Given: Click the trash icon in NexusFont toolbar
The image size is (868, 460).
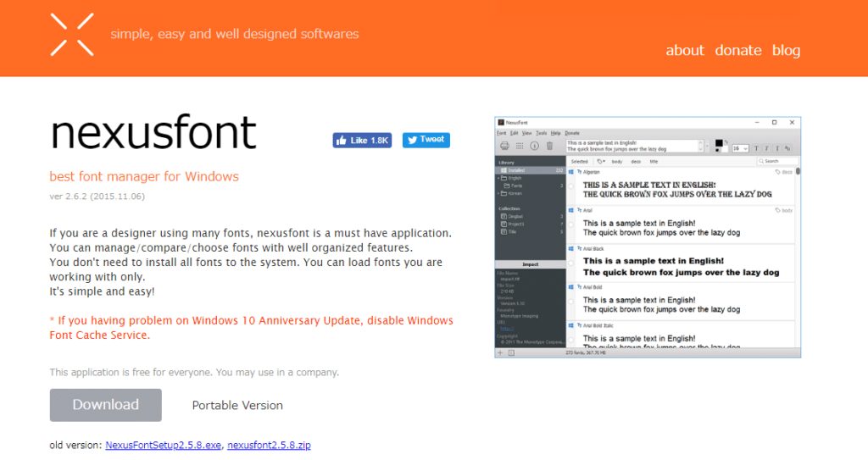Looking at the screenshot, I should pos(549,147).
